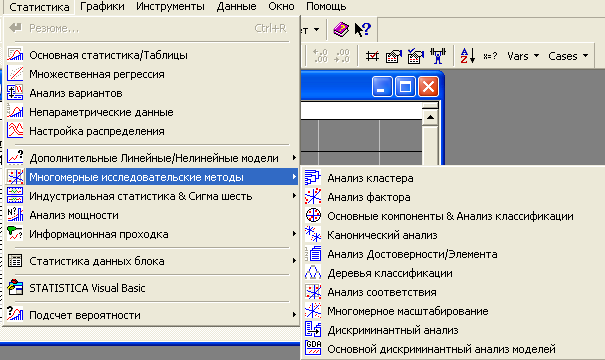Select Деревья классификации submenu entry
The image size is (605, 360).
tap(453, 273)
